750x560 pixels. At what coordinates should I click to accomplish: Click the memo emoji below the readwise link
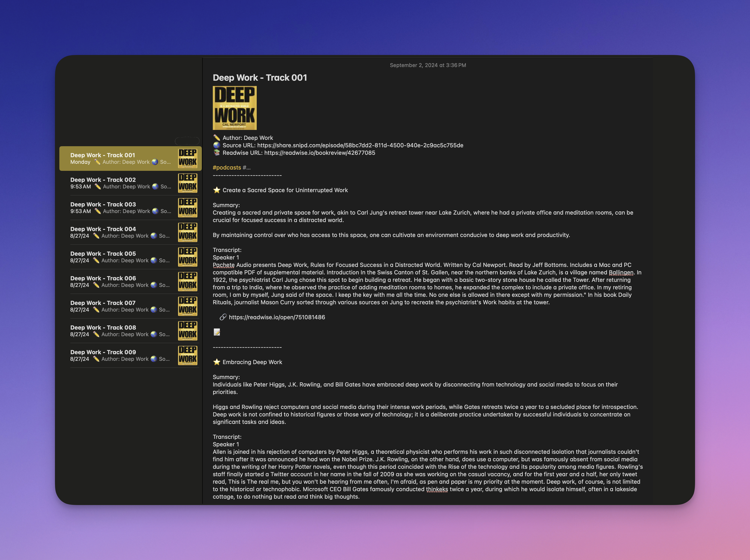(x=217, y=332)
